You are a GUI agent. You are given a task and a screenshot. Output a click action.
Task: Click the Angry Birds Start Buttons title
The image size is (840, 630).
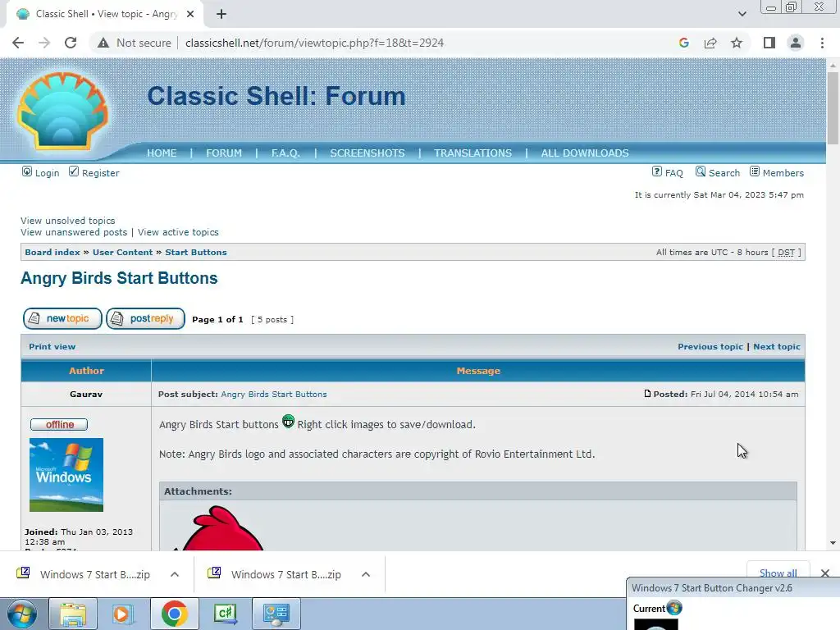pos(119,278)
